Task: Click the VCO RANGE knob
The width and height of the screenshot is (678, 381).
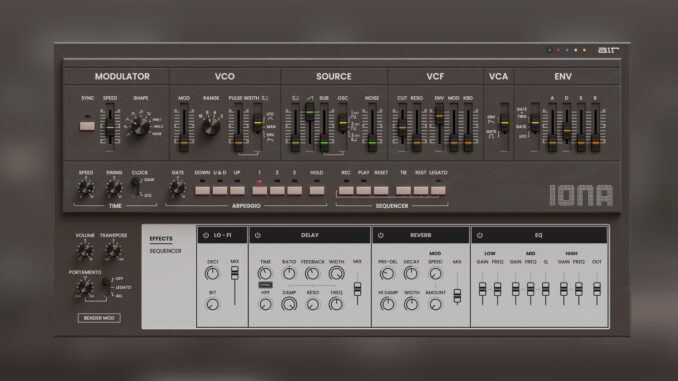Action: click(211, 126)
